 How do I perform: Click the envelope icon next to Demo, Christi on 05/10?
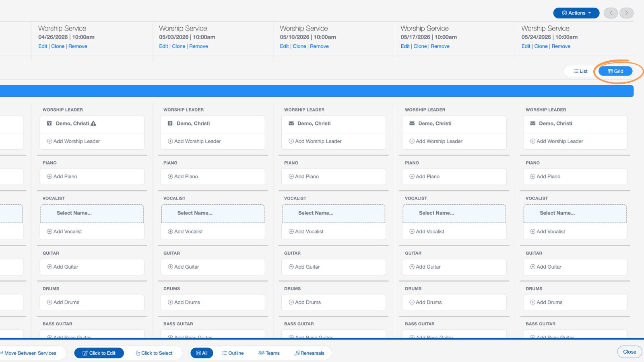[x=291, y=123]
